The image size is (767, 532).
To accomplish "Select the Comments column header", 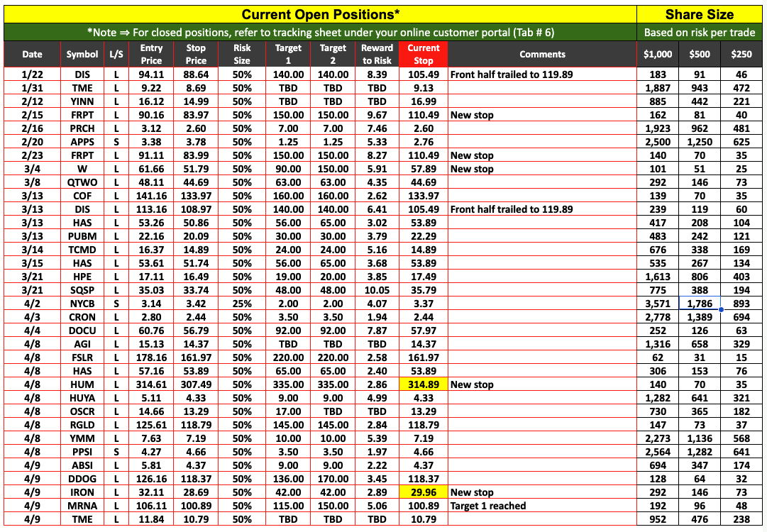I will 542,54.
